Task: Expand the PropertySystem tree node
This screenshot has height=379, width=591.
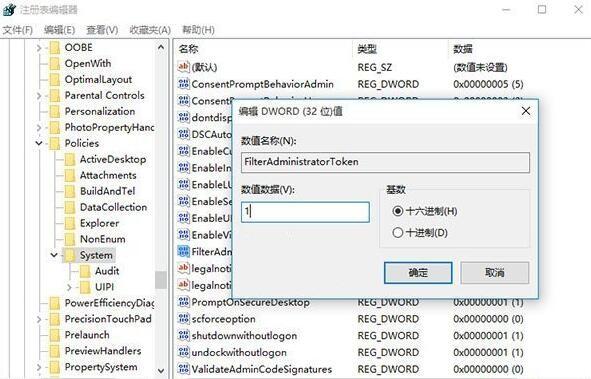Action: [39, 367]
